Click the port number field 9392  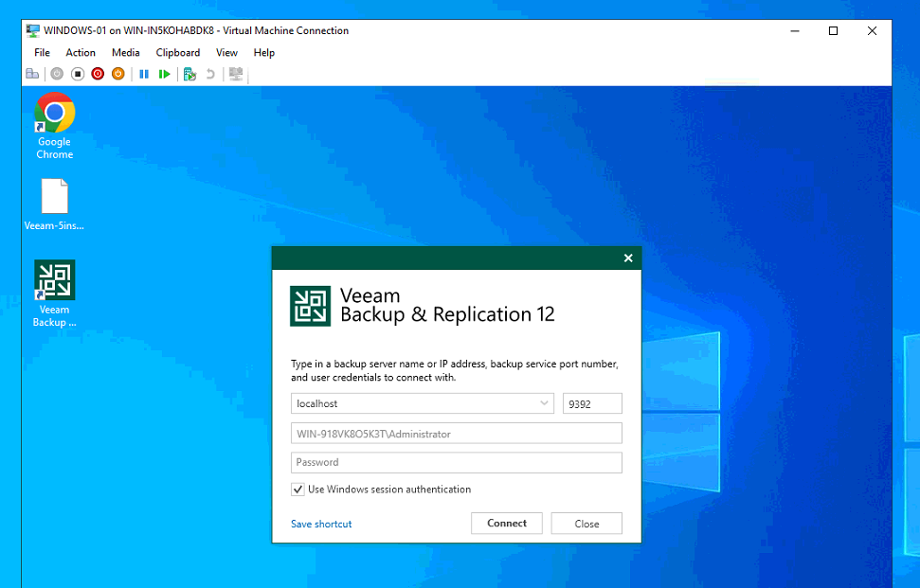coord(592,403)
